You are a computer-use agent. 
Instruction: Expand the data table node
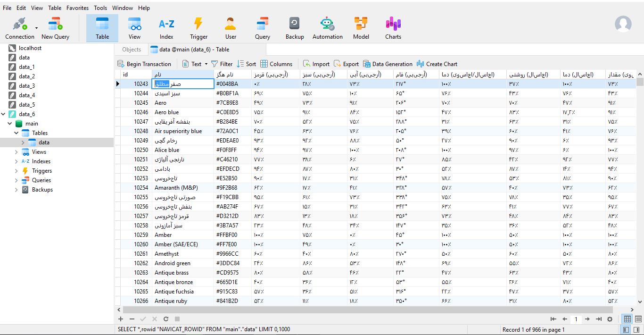23,142
